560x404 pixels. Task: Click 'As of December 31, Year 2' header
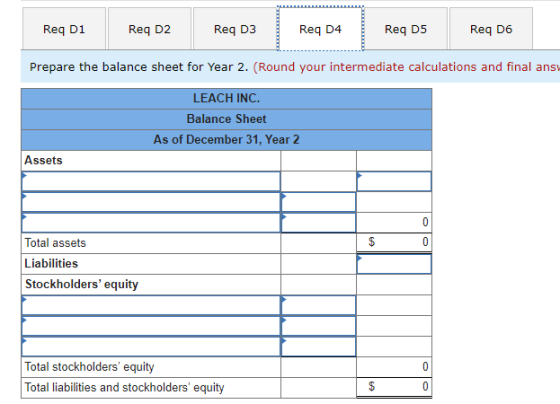[226, 140]
